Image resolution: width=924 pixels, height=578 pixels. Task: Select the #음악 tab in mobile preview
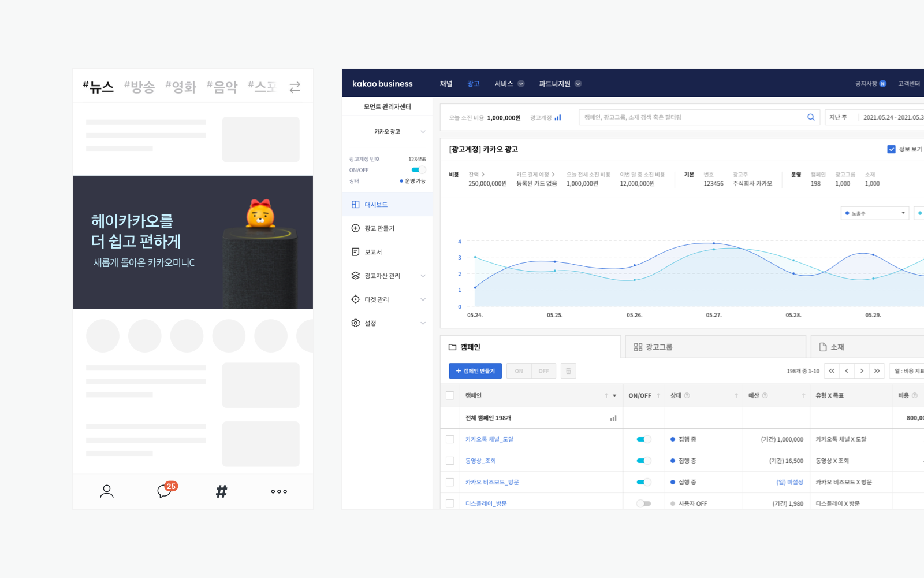click(222, 87)
